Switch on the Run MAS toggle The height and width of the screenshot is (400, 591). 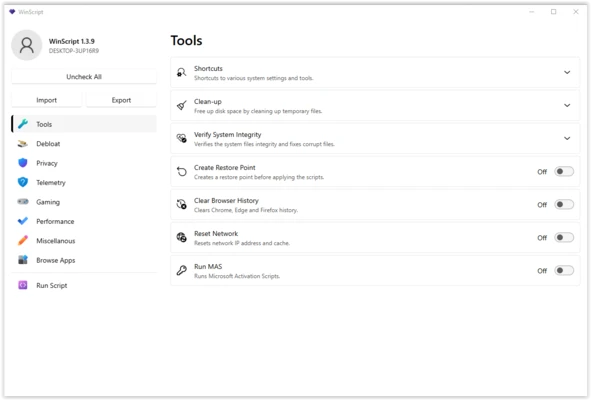coord(564,270)
